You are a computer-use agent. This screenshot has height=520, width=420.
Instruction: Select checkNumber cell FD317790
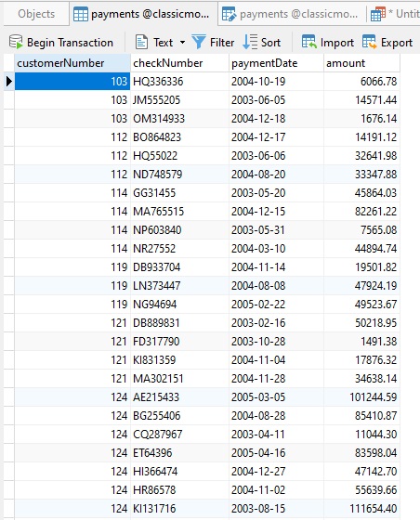tap(179, 342)
